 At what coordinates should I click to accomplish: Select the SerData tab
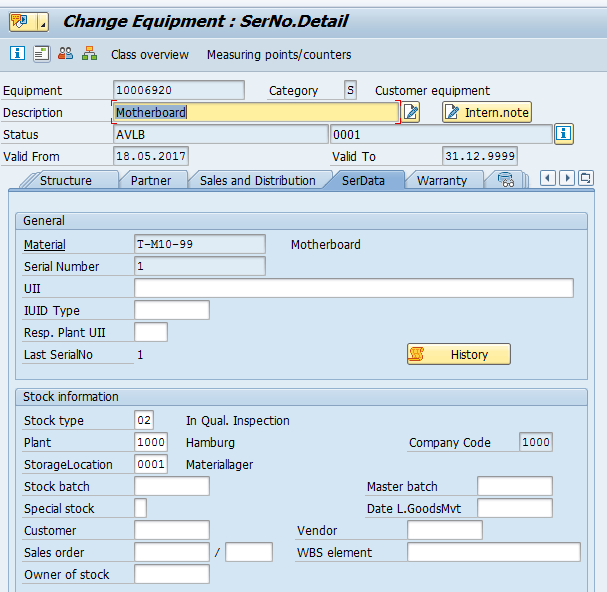point(364,180)
